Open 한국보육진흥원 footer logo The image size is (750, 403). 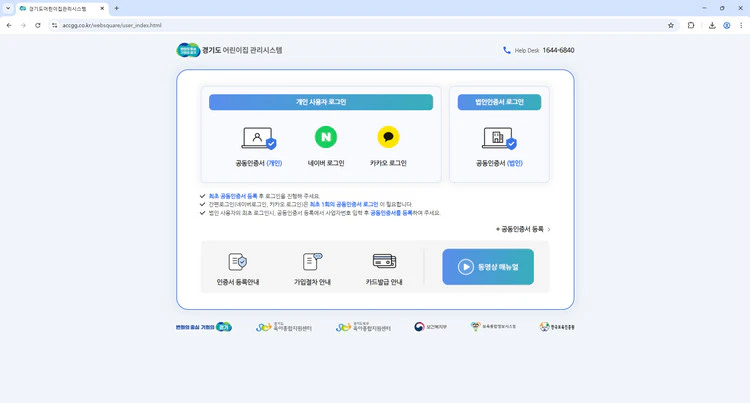[x=557, y=327]
